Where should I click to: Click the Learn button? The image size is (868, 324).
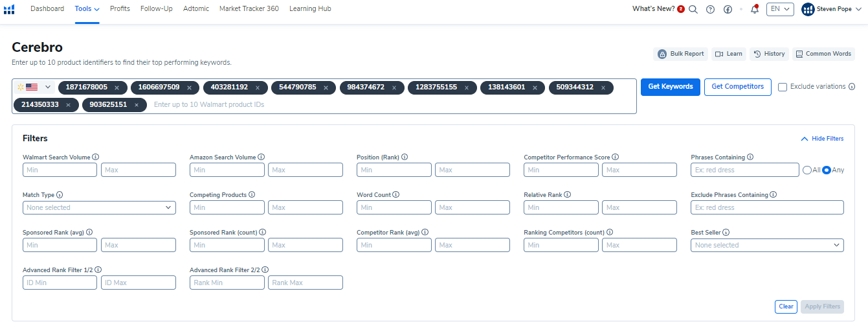(728, 54)
